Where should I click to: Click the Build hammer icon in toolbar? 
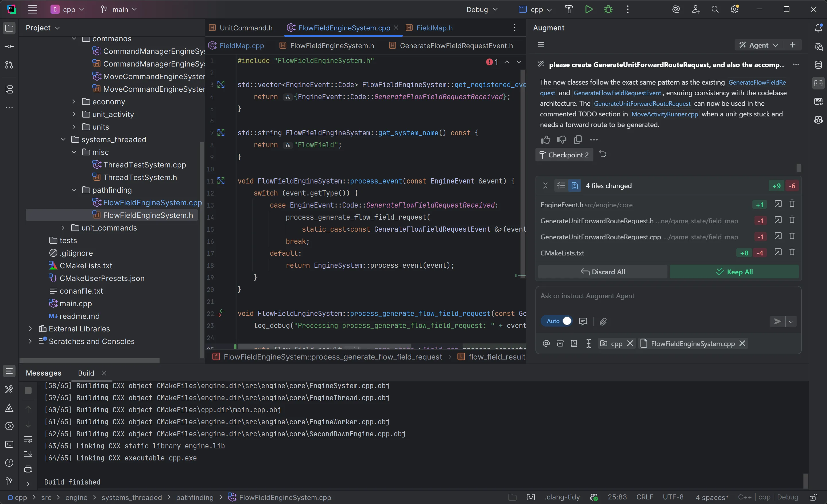569,9
